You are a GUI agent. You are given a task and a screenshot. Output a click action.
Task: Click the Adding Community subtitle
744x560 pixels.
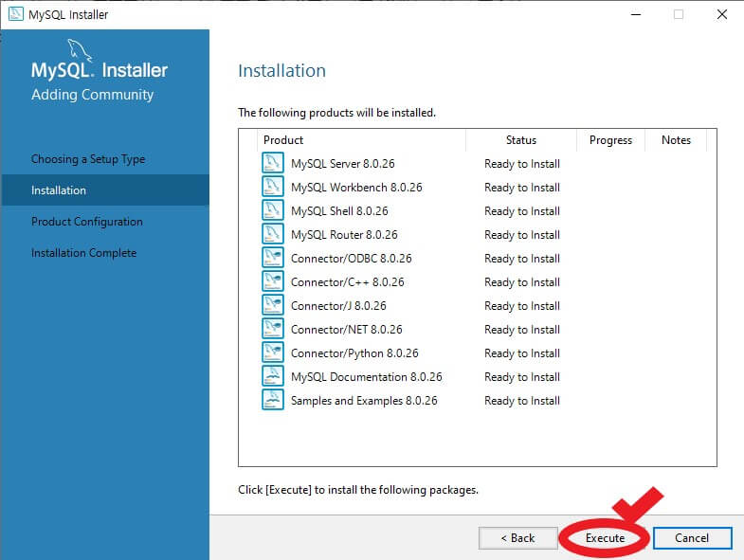pyautogui.click(x=93, y=95)
